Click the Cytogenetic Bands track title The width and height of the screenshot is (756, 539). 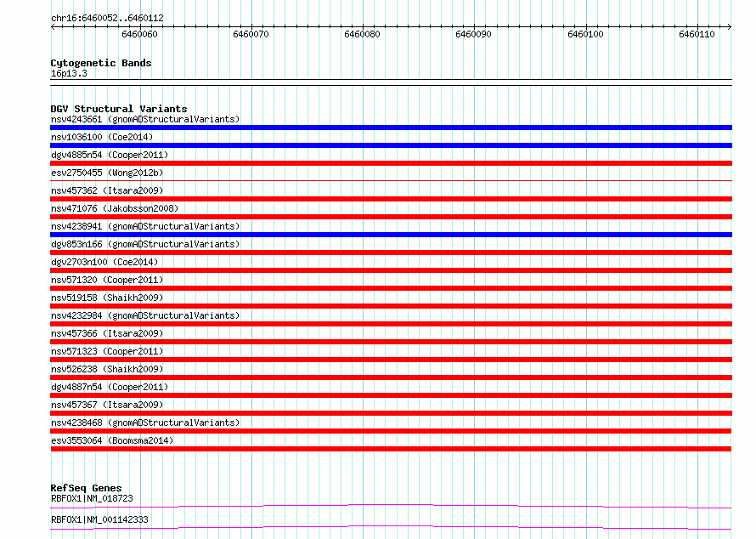point(101,63)
